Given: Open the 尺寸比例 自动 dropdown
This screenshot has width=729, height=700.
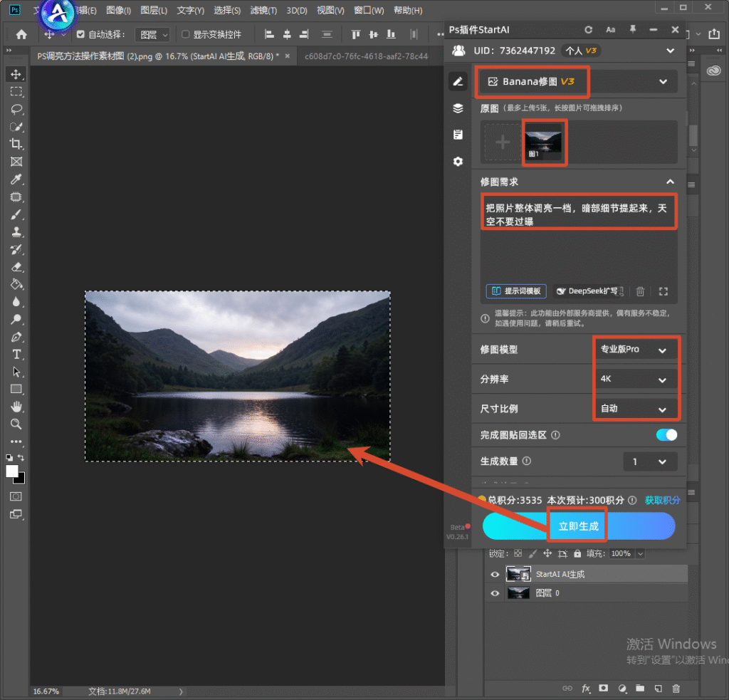Looking at the screenshot, I should point(634,409).
